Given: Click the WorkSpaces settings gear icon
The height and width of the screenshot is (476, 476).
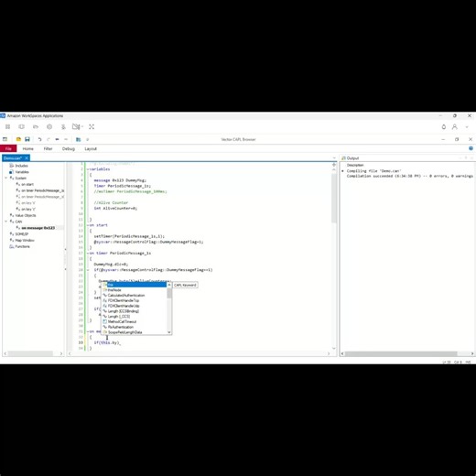Looking at the screenshot, I should pyautogui.click(x=49, y=126).
